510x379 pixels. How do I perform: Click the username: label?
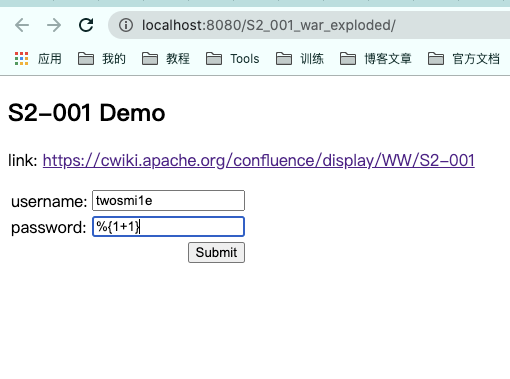click(49, 201)
